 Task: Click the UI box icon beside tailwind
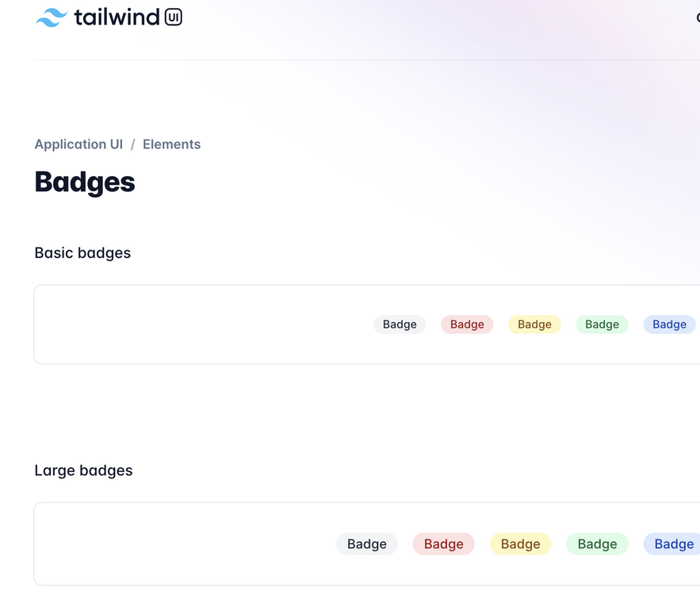[x=173, y=17]
